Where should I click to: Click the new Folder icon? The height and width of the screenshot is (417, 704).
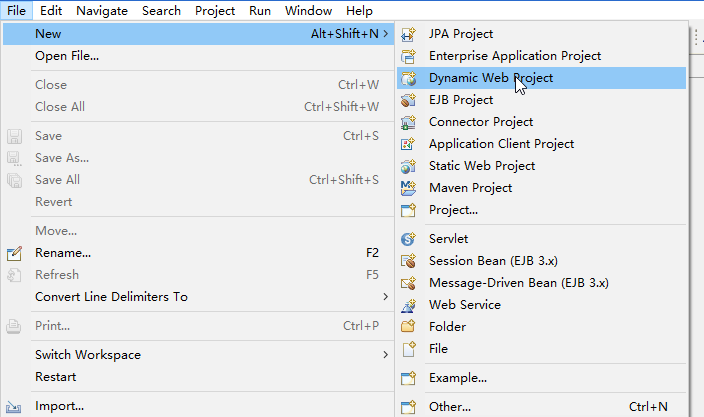point(408,326)
